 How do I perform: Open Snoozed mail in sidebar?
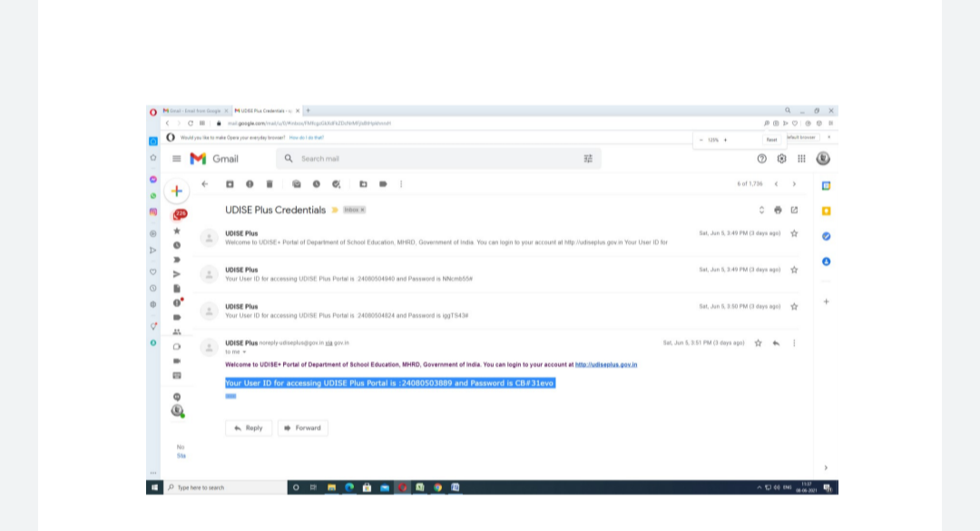(177, 245)
